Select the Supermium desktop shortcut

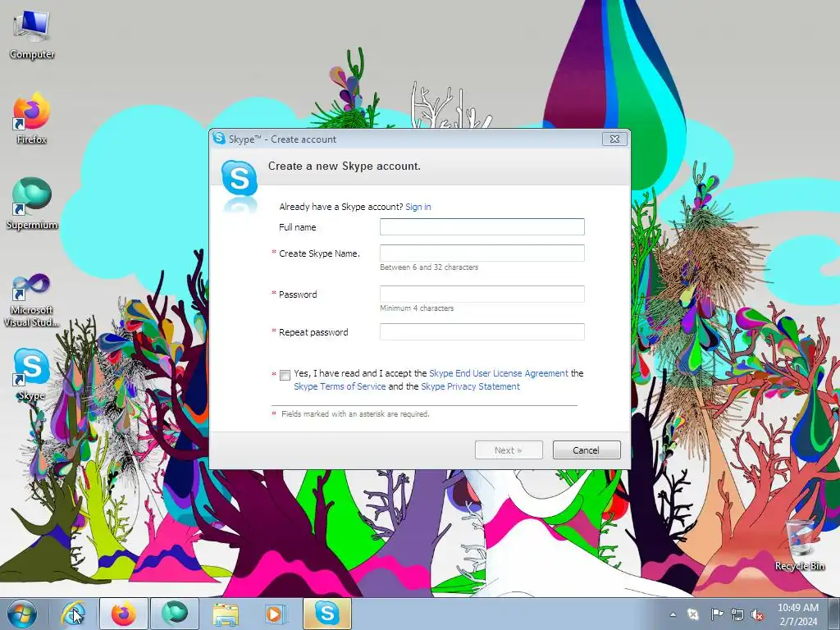[x=32, y=203]
